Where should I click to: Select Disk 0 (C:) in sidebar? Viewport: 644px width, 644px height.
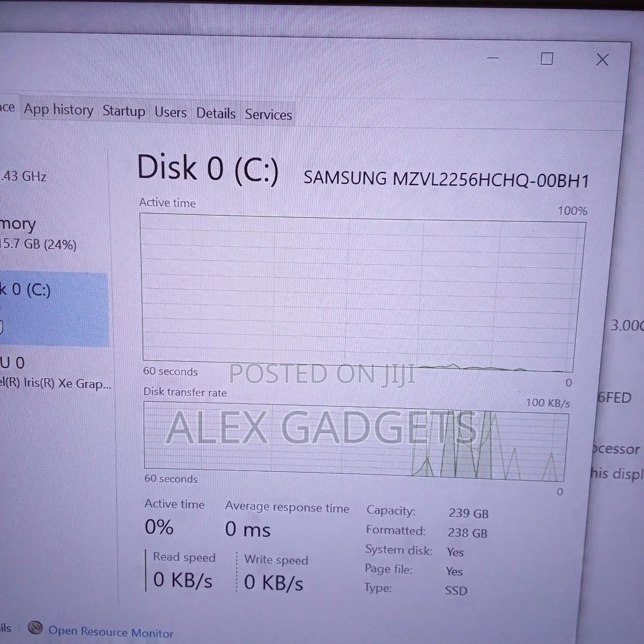click(x=54, y=310)
